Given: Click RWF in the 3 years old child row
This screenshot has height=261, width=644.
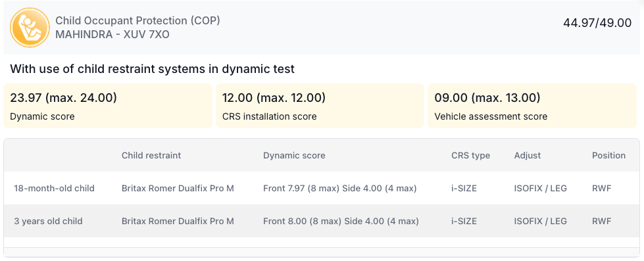Looking at the screenshot, I should [602, 221].
